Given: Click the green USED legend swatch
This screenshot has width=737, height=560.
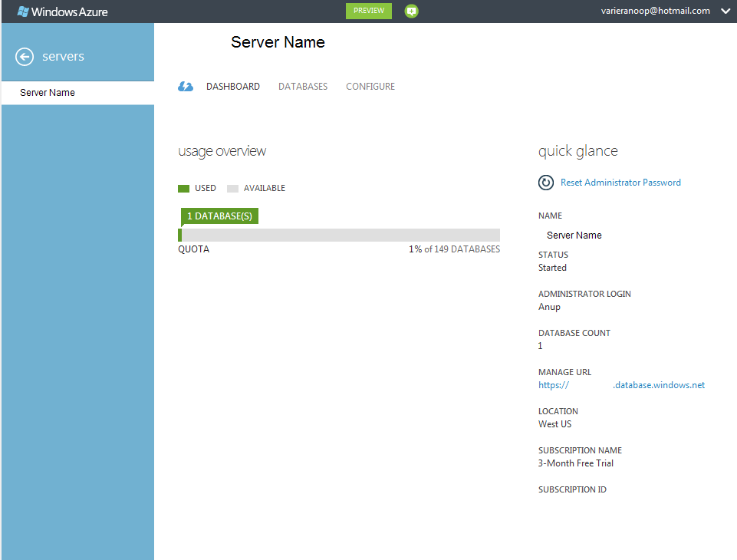Looking at the screenshot, I should [183, 189].
